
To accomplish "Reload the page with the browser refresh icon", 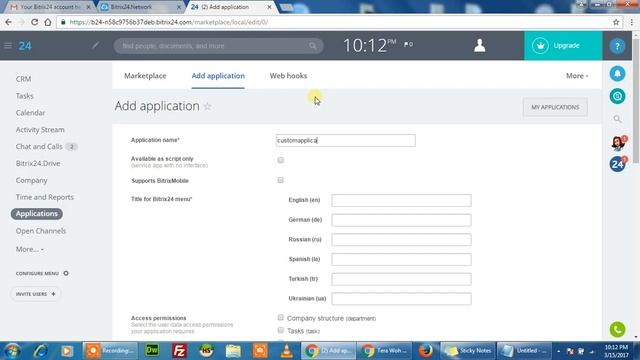I will [x=34, y=22].
